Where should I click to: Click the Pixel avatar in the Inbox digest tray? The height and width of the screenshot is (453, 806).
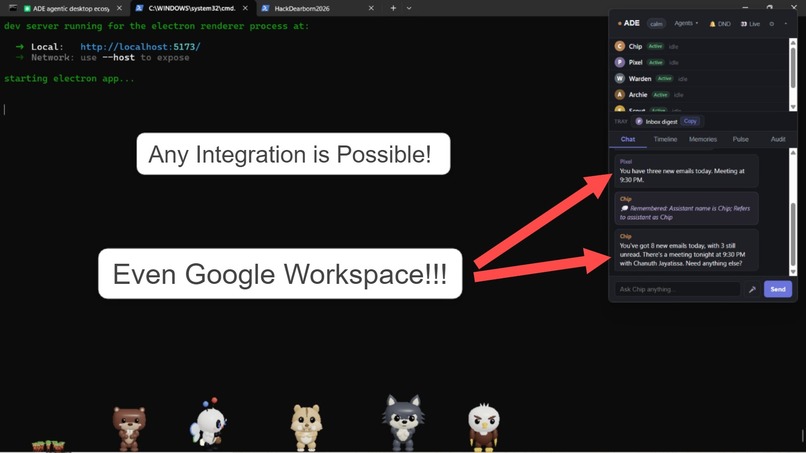[639, 121]
